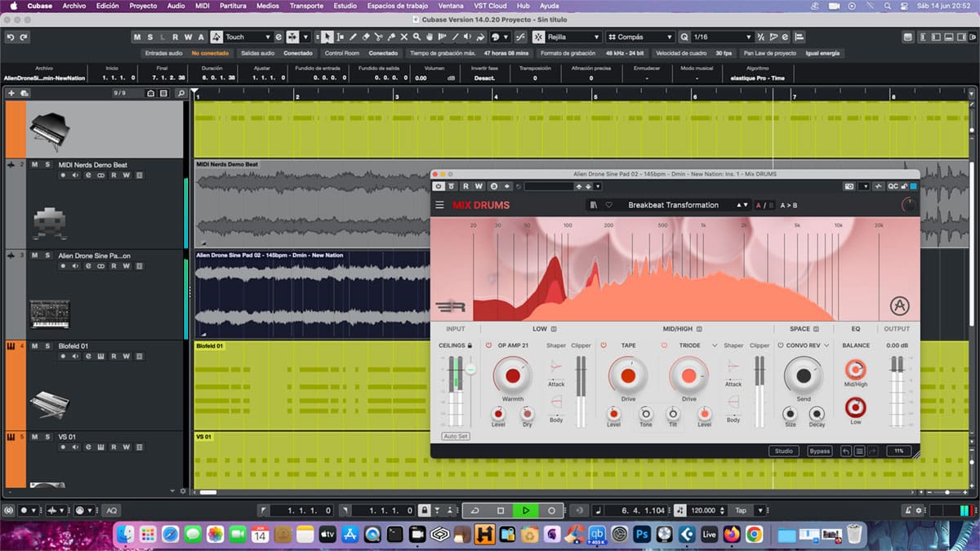This screenshot has height=551, width=980.
Task: Click the A > B copy button
Action: 789,205
